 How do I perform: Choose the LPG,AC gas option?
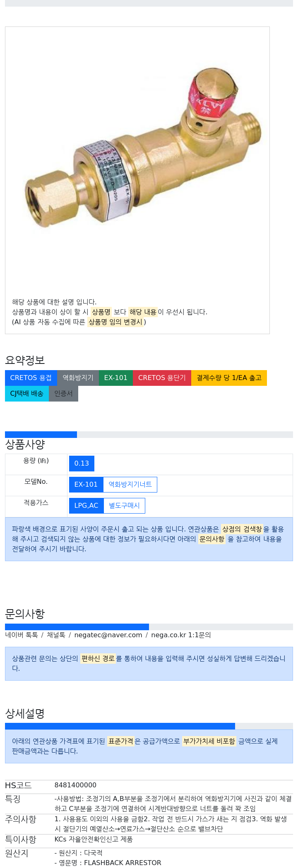point(86,506)
